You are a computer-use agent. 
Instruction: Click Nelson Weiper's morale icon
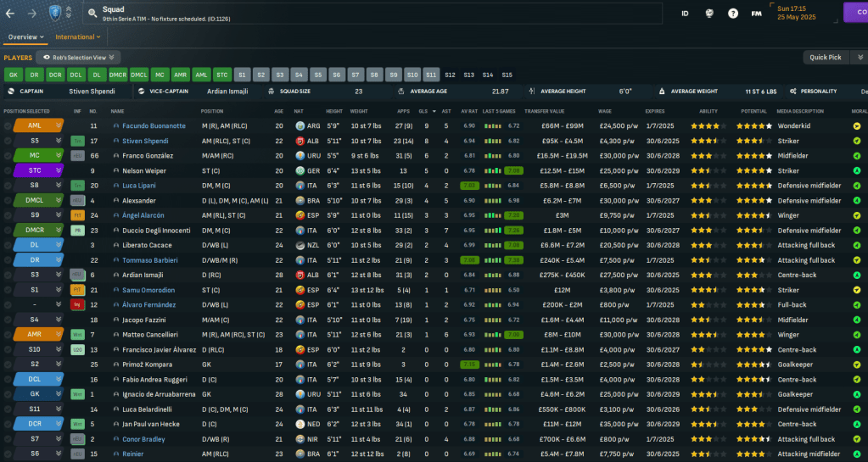[857, 170]
